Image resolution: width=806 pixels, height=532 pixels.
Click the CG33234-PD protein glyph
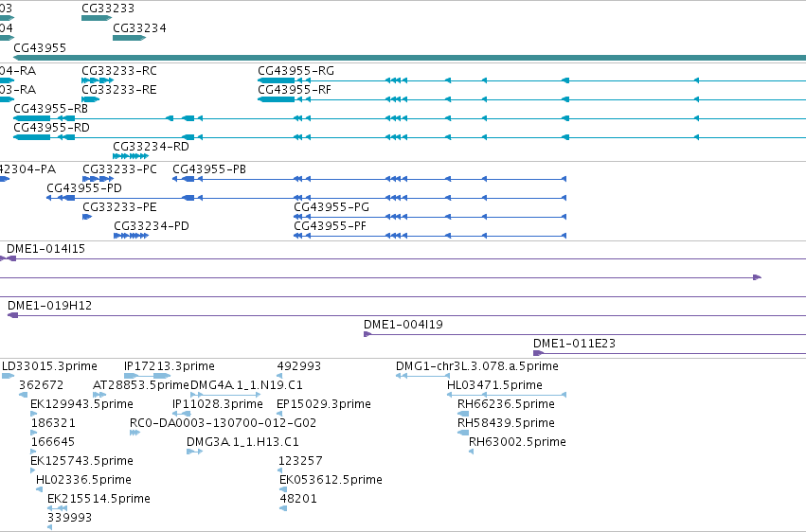131,236
